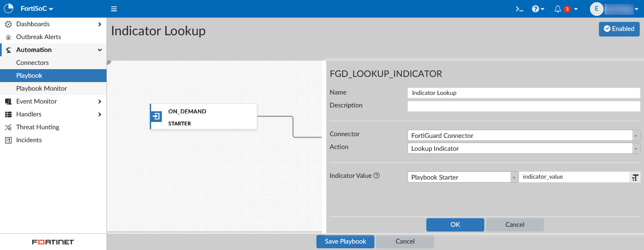Click OK in the indicator panel
The width and height of the screenshot is (644, 250).
pos(455,225)
